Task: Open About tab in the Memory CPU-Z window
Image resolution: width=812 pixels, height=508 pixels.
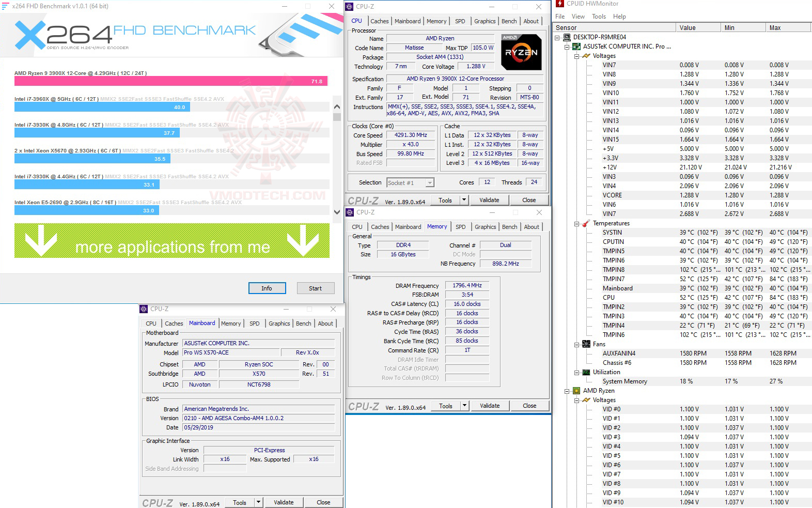Action: coord(532,227)
